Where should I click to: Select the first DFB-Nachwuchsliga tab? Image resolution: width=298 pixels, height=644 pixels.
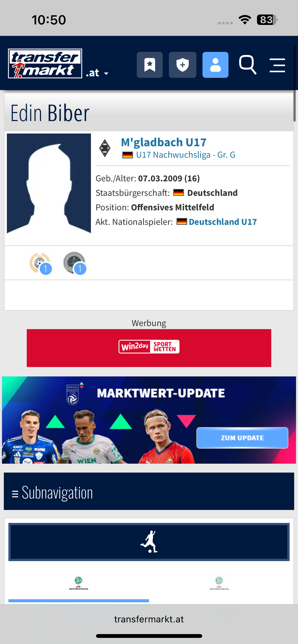click(79, 583)
